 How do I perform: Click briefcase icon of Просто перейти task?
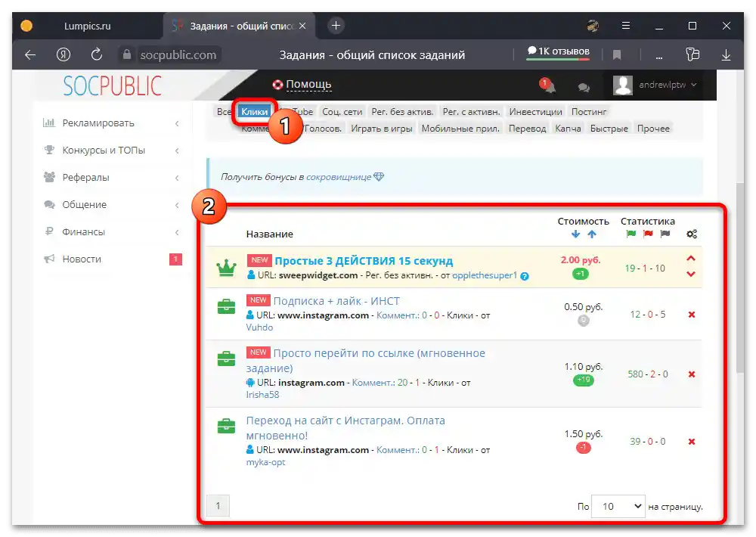[x=226, y=359]
